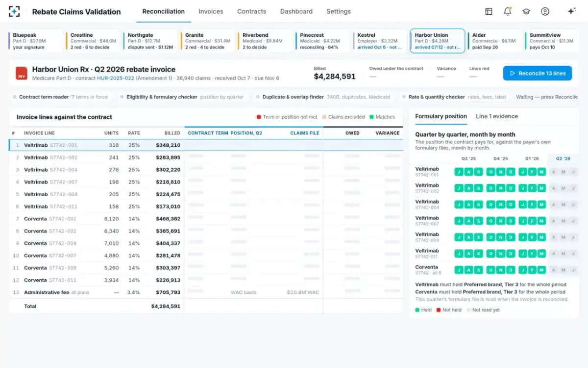Click the Rebate Claims Validation app logo
The width and height of the screenshot is (588, 368).
pyautogui.click(x=15, y=11)
